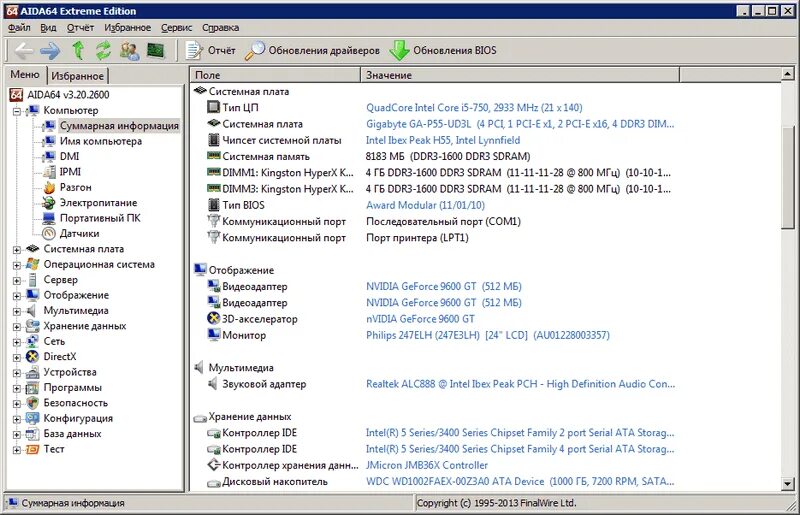
Task: Expand the Сеть tree node
Action: 17,342
